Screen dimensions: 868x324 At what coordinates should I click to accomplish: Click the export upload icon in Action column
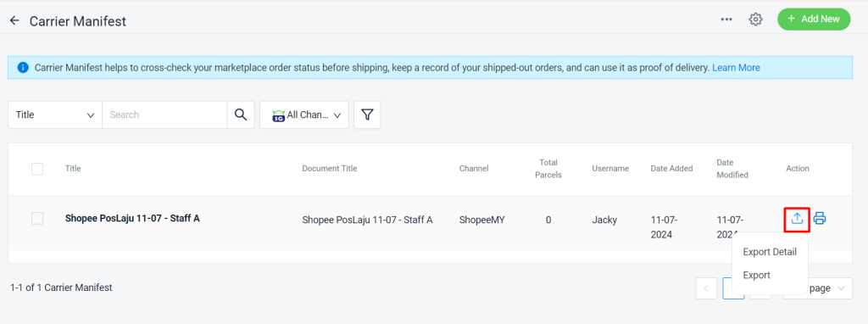coord(797,219)
